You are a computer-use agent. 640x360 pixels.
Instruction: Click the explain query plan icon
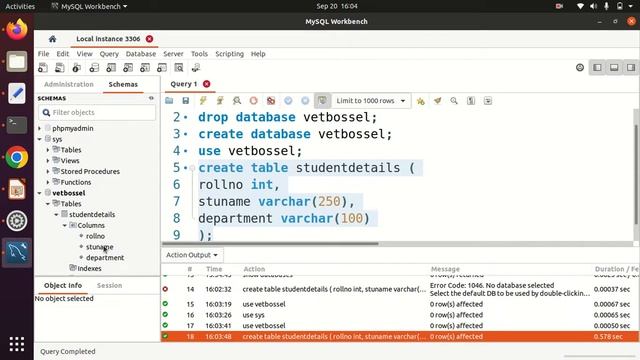click(237, 101)
